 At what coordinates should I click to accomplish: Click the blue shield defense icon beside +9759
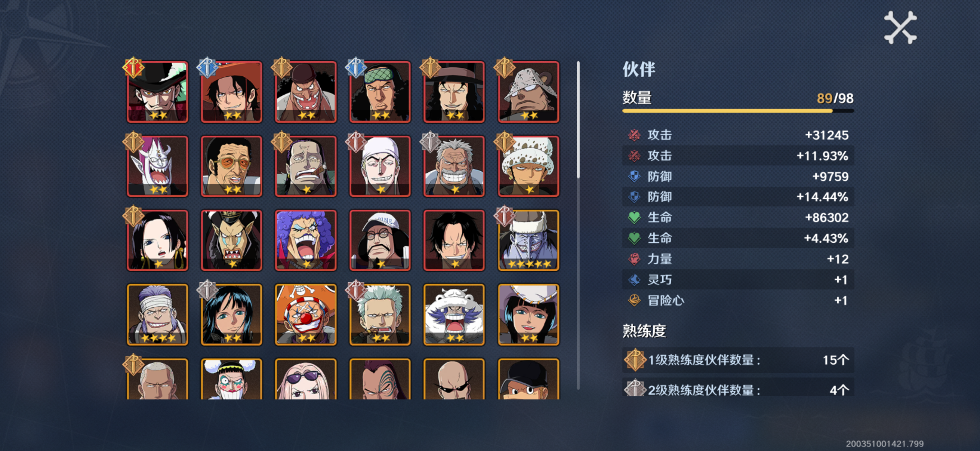634,176
